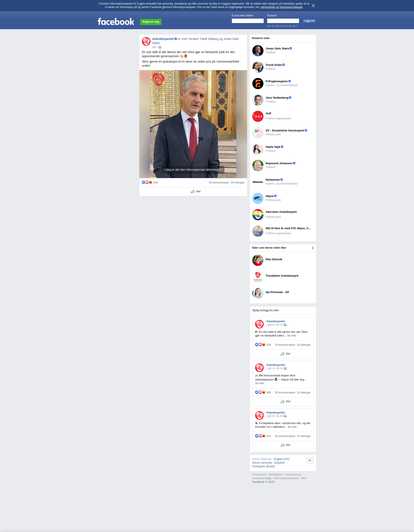Click the Del share icon under main post

tap(193, 192)
